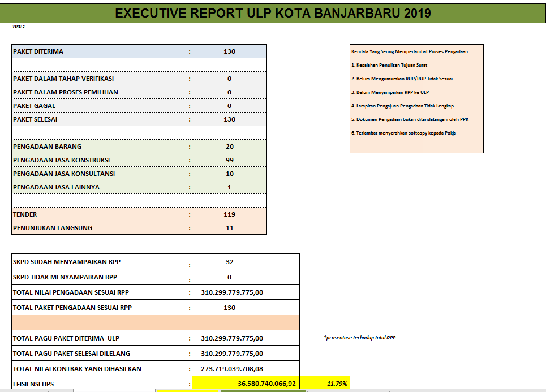Click the PAKET GAGAL value cell

click(x=229, y=106)
